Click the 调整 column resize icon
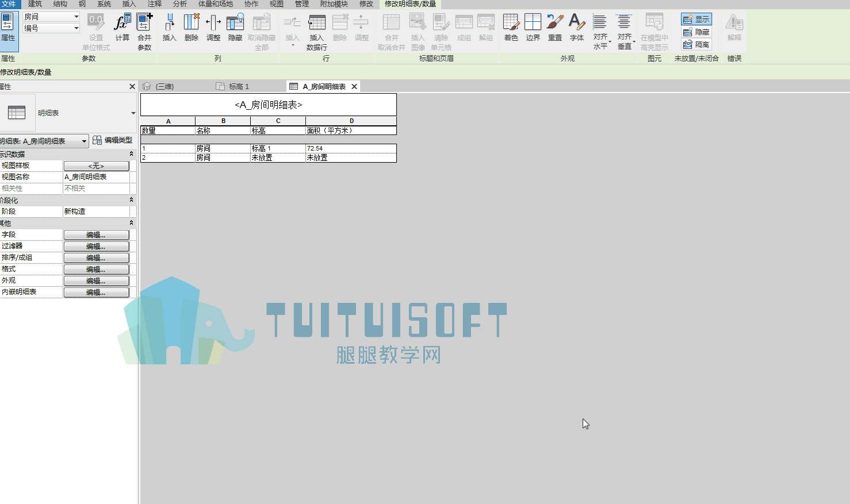The height and width of the screenshot is (504, 850). (213, 28)
